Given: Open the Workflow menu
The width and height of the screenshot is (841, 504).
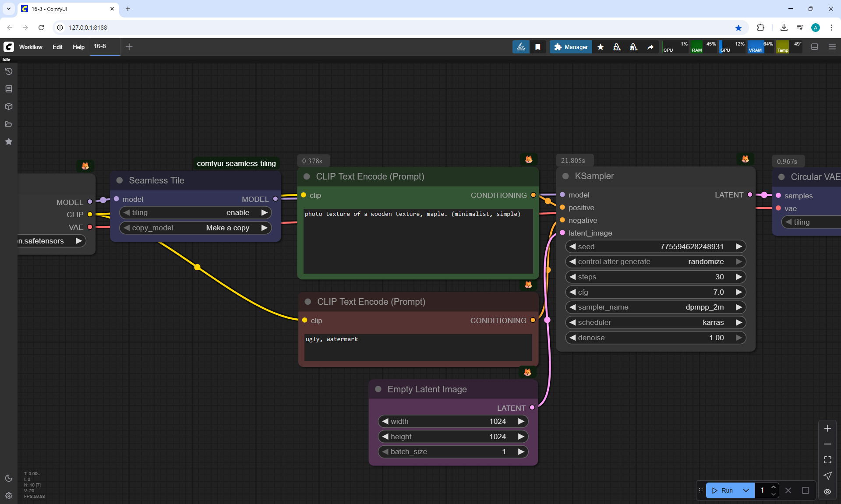Looking at the screenshot, I should [31, 47].
